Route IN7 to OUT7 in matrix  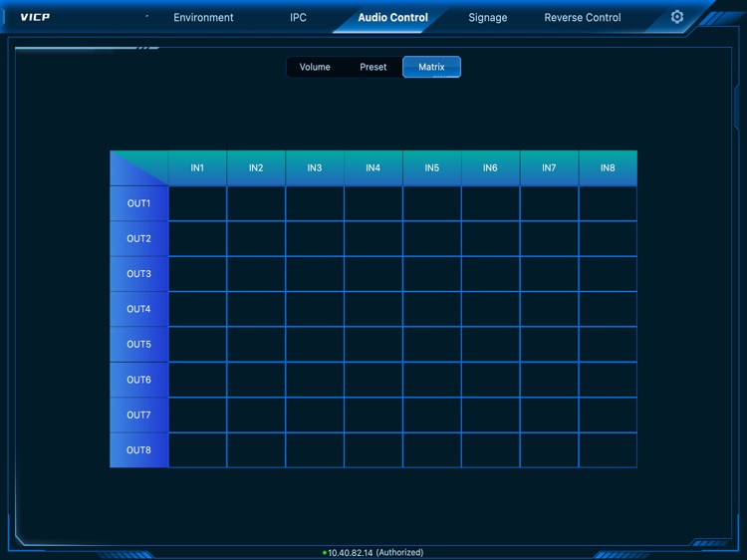[x=549, y=416]
